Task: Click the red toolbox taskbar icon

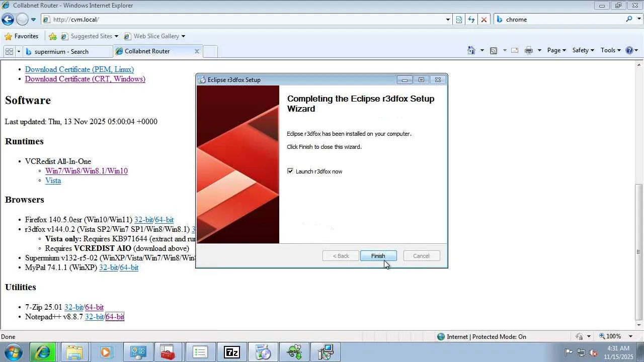Action: [168, 352]
